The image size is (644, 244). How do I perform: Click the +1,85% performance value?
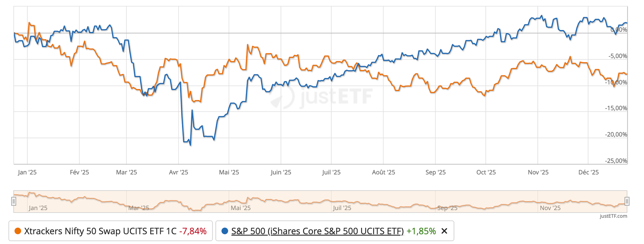[421, 231]
